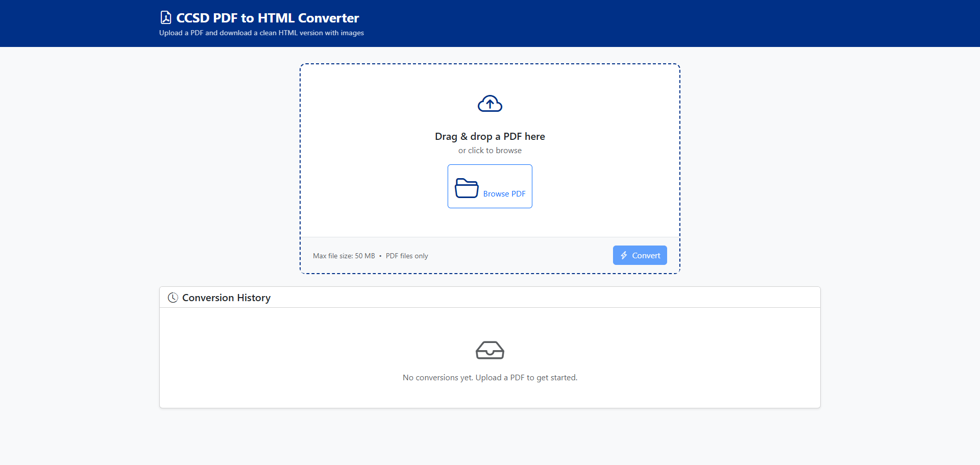Click the top dashed border of upload zone
This screenshot has height=465, width=980.
[489, 64]
